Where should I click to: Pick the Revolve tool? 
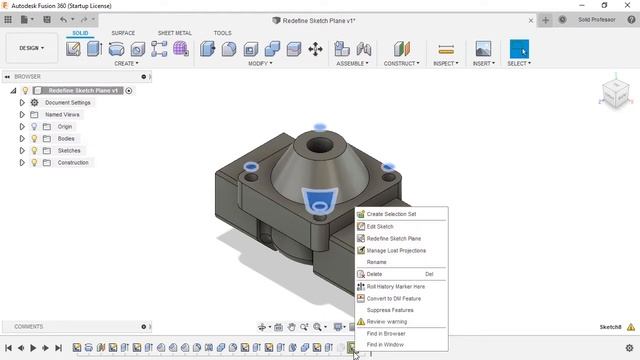pos(116,49)
